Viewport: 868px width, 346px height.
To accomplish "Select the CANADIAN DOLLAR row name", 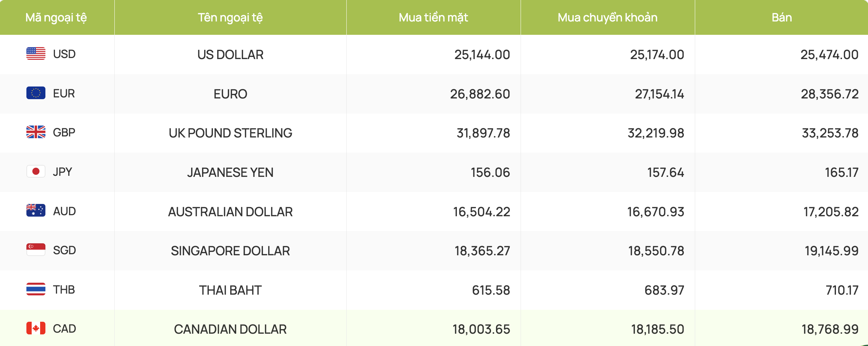I will coord(231,329).
